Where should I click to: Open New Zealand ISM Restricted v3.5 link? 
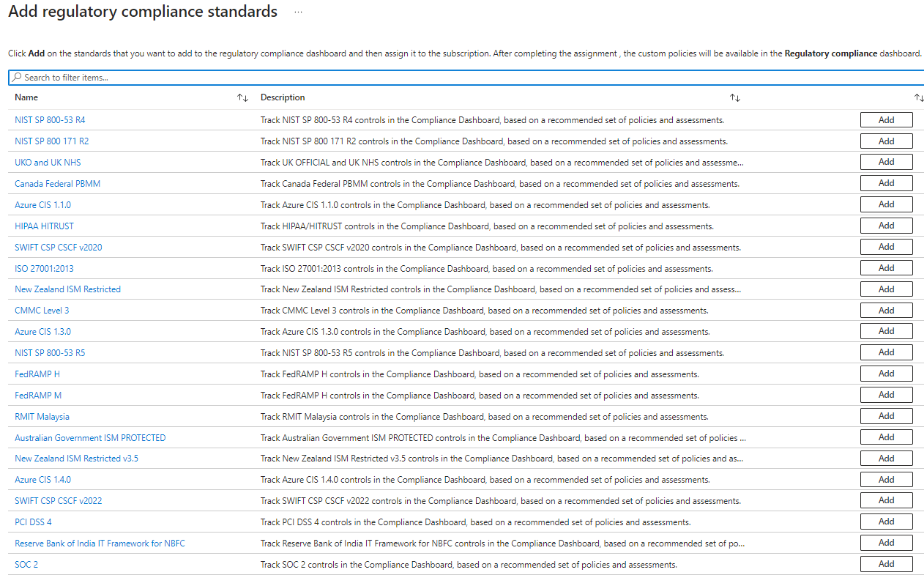(x=76, y=459)
